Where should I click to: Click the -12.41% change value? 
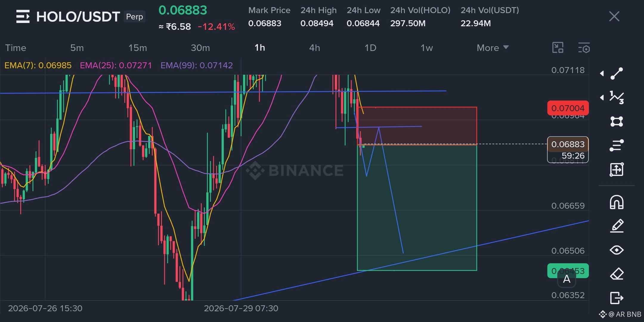tap(216, 27)
